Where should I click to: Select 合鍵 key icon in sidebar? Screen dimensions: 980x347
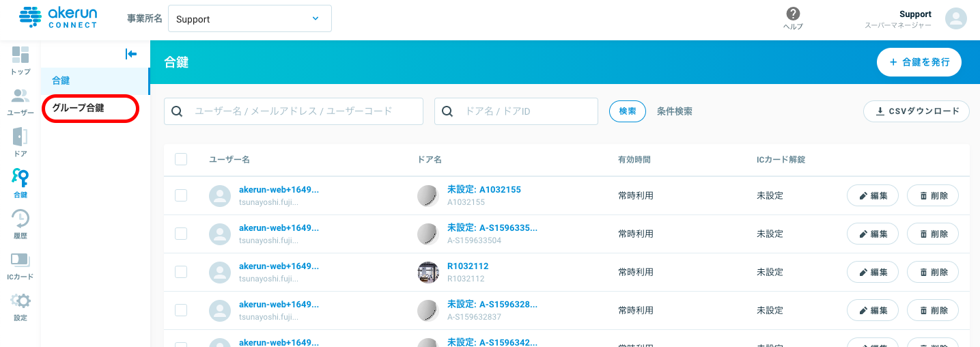(x=20, y=184)
